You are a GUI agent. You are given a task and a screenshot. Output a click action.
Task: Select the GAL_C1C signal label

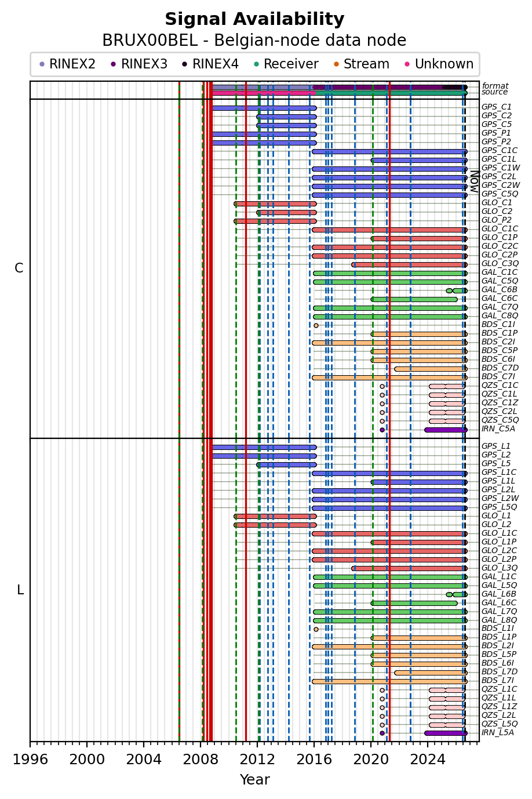click(500, 272)
